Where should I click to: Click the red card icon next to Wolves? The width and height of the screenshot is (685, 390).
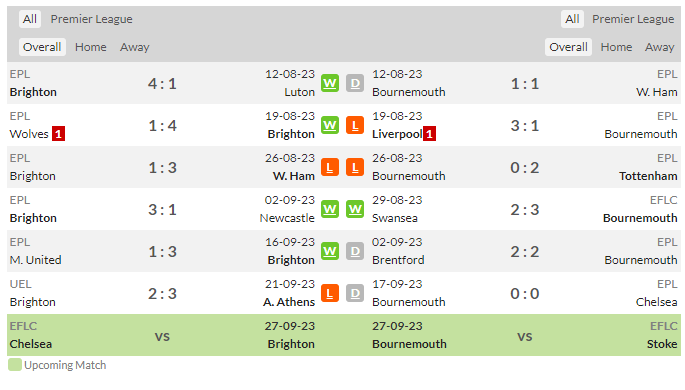pyautogui.click(x=59, y=134)
